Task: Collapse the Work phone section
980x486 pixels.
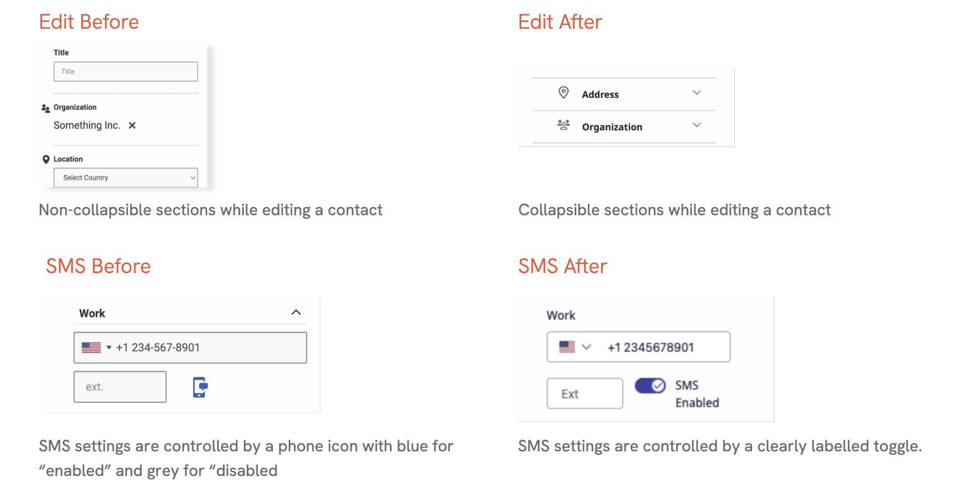Action: 296,313
